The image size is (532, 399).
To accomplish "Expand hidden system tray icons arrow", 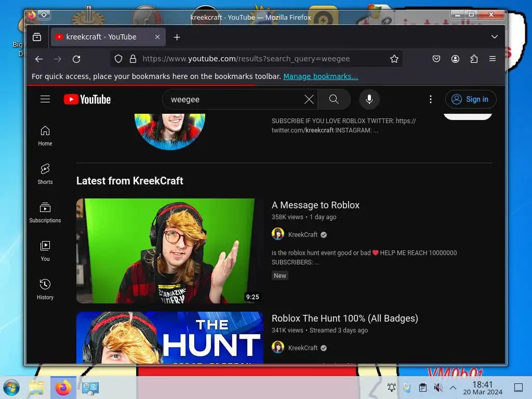I will point(453,388).
